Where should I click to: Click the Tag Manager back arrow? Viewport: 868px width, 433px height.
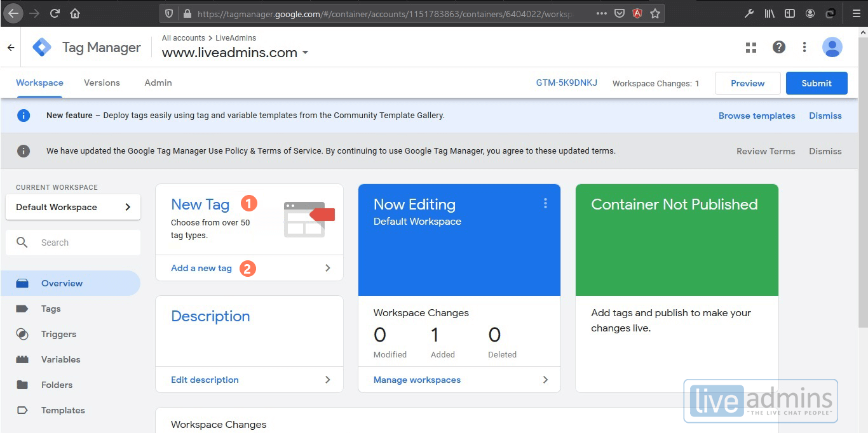click(11, 48)
